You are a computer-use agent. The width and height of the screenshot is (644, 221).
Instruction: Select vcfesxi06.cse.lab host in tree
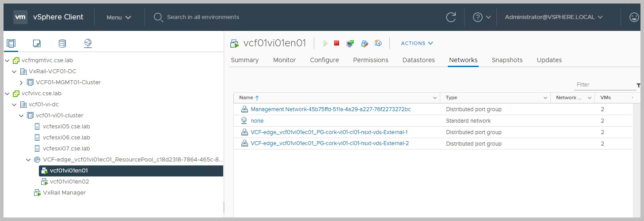point(66,138)
